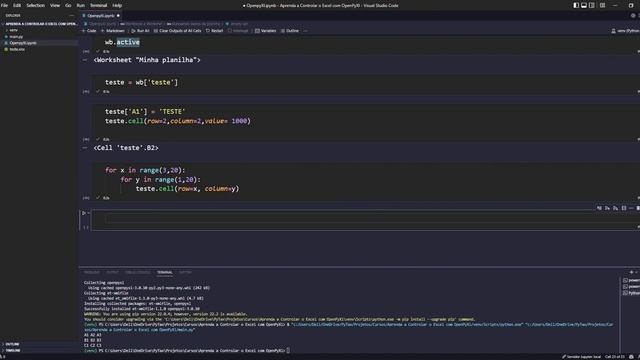This screenshot has height=360, width=640.
Task: Open editor settings gear at tab bar
Action: coord(633,16)
